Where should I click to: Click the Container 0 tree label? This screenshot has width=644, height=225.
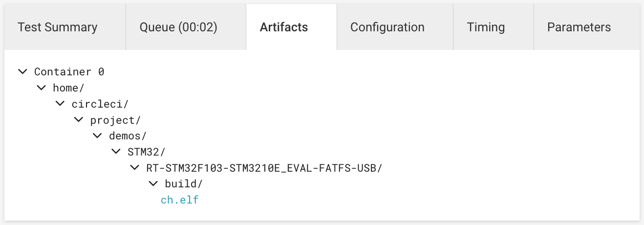click(x=69, y=72)
